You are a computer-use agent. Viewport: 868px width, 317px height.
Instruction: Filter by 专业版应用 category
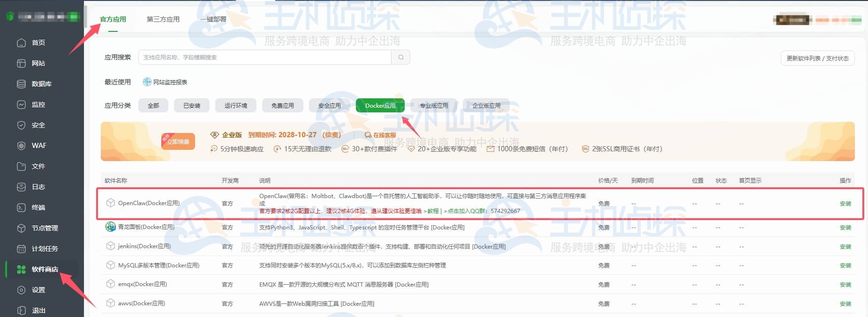(434, 105)
